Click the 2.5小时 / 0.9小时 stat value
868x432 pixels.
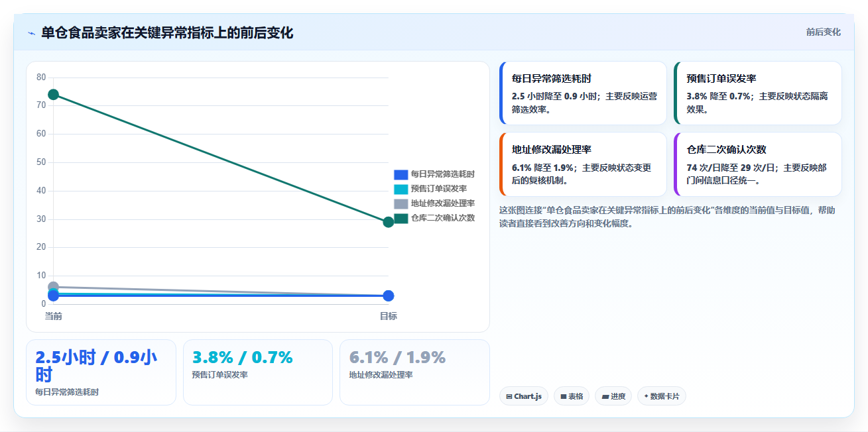click(x=96, y=366)
